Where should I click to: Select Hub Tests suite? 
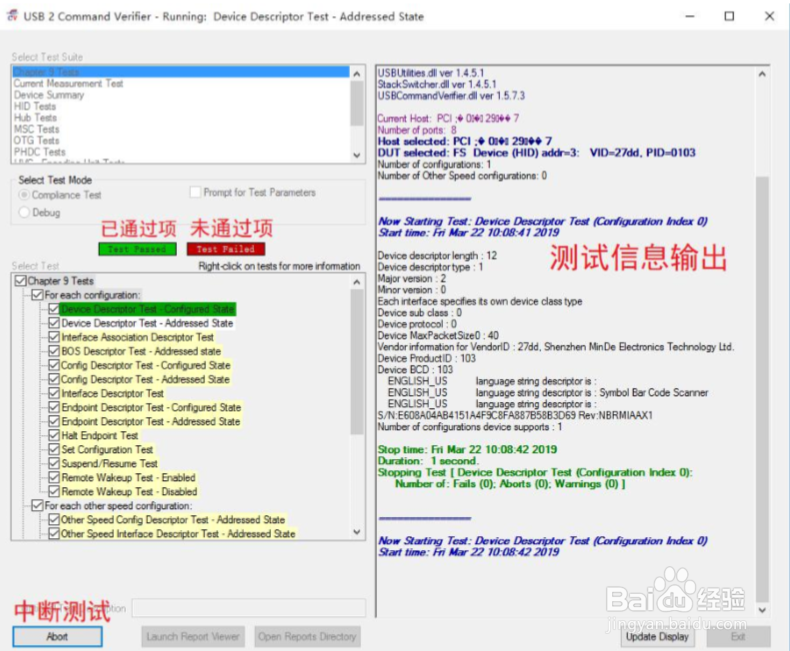tap(35, 118)
